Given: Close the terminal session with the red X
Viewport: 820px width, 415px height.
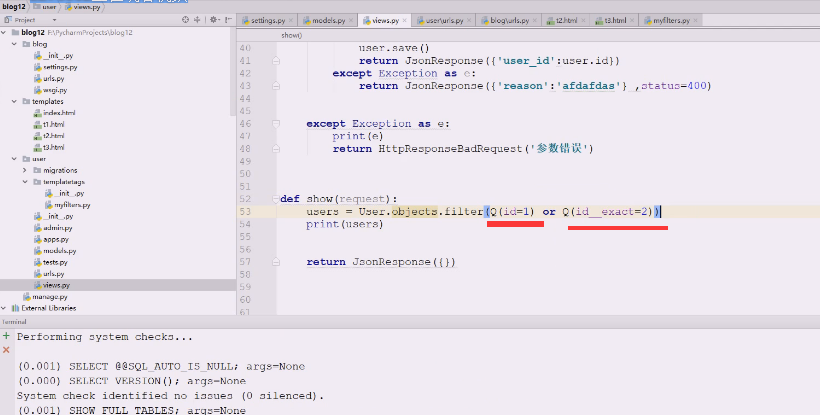Looking at the screenshot, I should point(6,350).
